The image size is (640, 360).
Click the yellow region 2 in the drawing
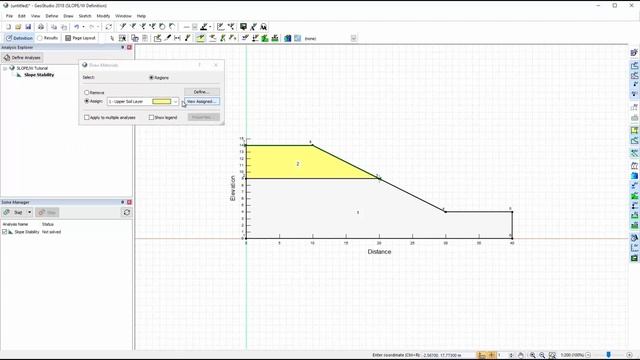tap(298, 164)
